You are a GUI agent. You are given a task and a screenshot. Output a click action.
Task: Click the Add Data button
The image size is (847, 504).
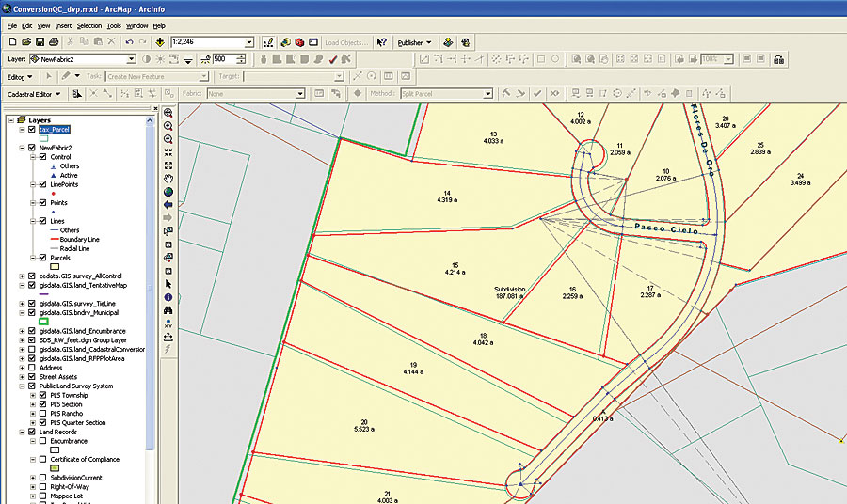click(x=161, y=42)
